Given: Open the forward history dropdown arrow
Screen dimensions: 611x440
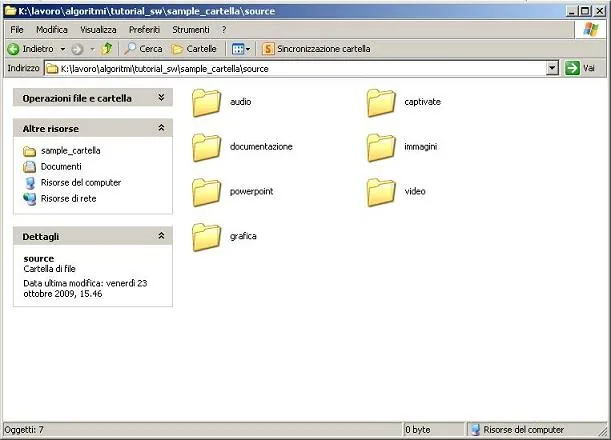Looking at the screenshot, I should pyautogui.click(x=92, y=49).
